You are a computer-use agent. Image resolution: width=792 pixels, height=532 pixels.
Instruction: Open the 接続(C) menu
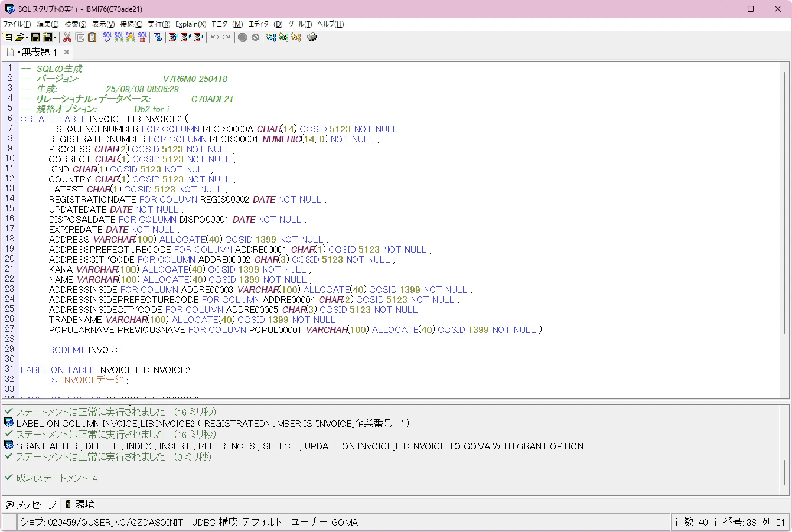click(x=131, y=24)
